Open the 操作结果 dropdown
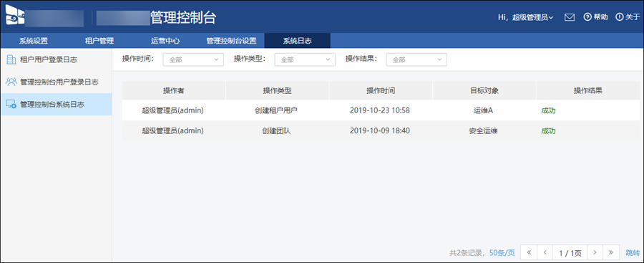644x263 pixels. pos(416,59)
